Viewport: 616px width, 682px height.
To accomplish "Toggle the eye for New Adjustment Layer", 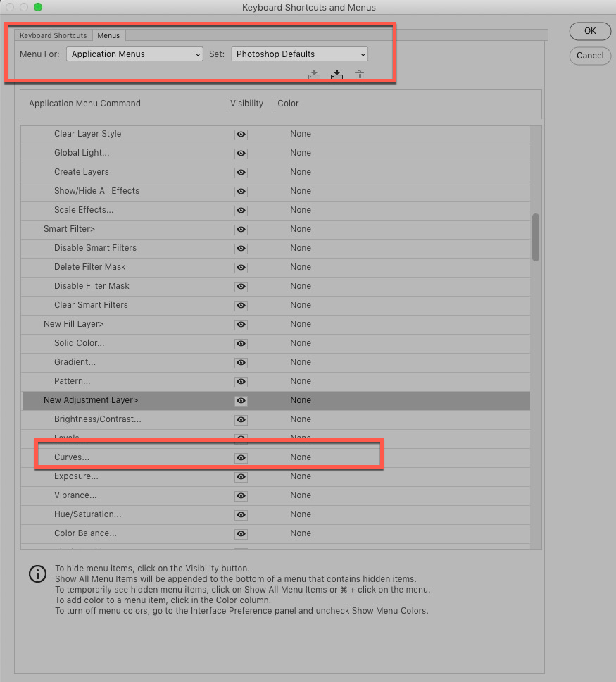I will pos(241,401).
